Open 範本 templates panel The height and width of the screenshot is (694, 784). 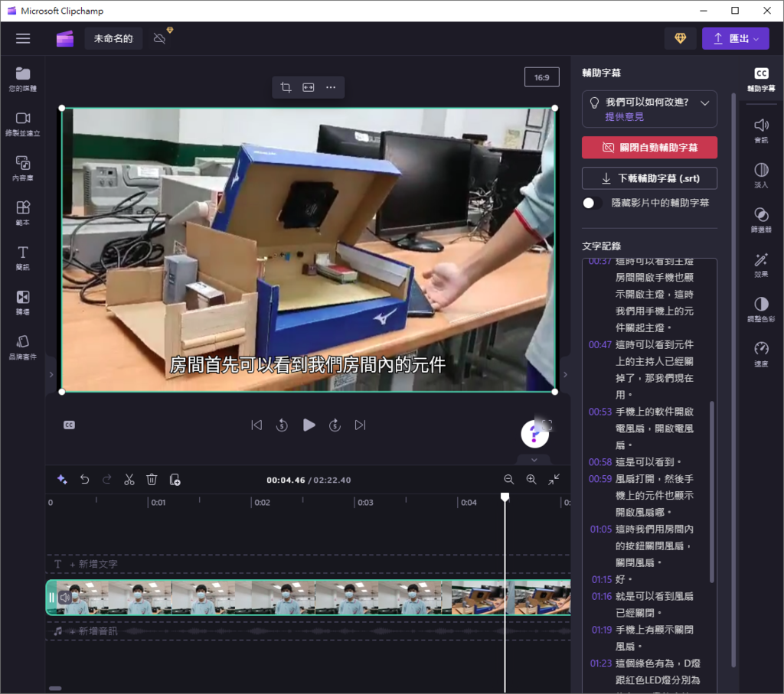23,213
